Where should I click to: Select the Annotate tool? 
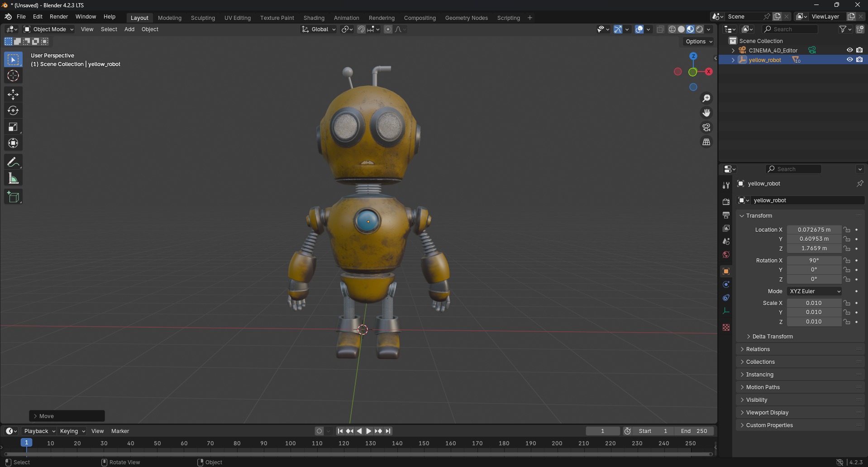(x=13, y=162)
